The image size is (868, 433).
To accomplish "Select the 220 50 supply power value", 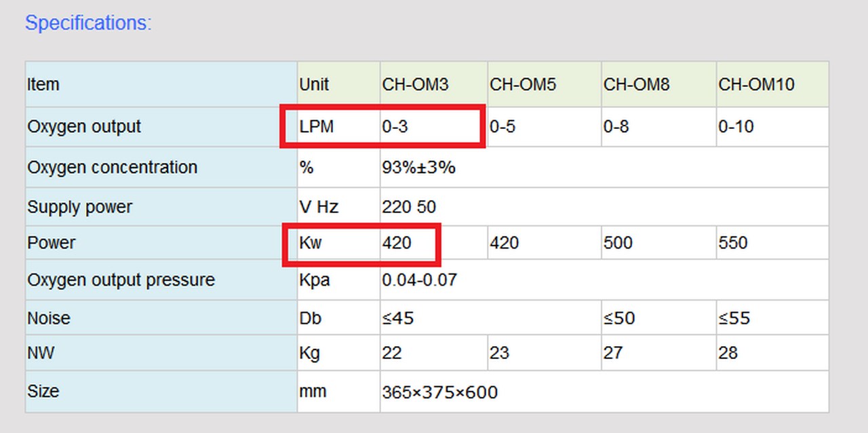I will [x=409, y=208].
